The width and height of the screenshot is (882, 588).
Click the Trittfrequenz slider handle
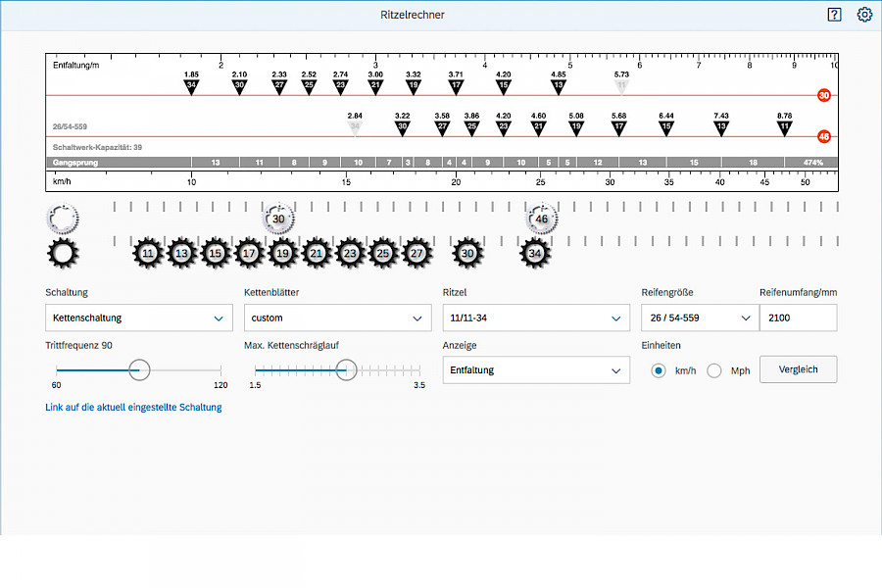click(x=140, y=369)
